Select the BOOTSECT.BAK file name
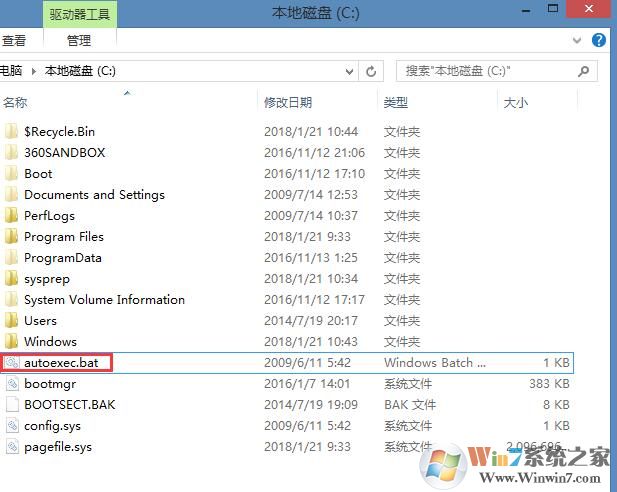617x492 pixels. 70,405
